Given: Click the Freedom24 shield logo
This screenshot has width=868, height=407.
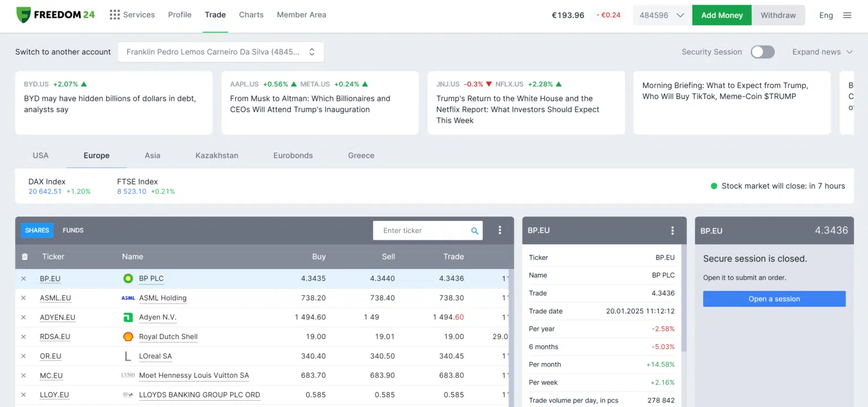Looking at the screenshot, I should pos(23,15).
